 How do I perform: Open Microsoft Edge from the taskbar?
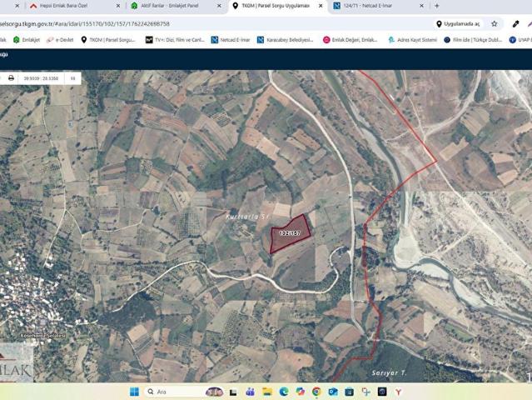[284, 392]
